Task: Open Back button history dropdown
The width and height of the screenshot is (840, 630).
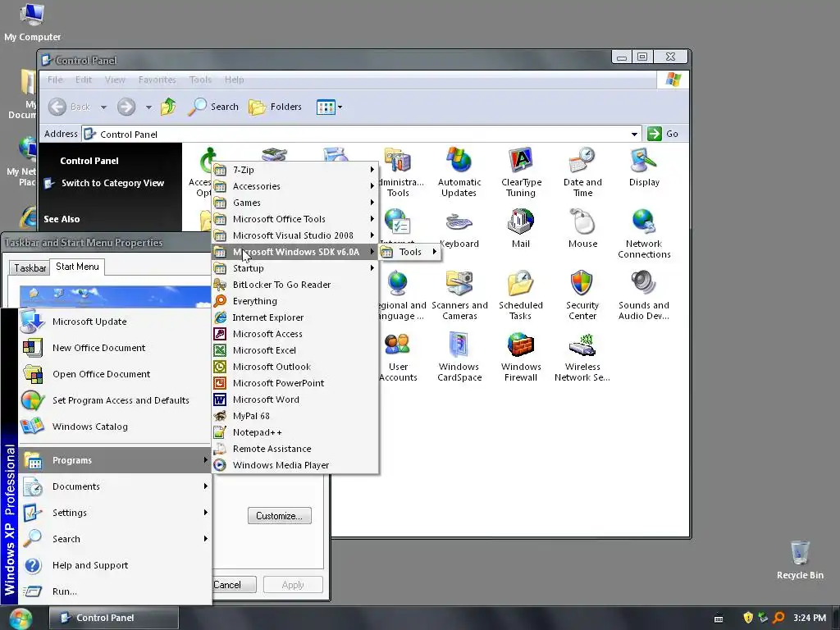Action: [103, 107]
